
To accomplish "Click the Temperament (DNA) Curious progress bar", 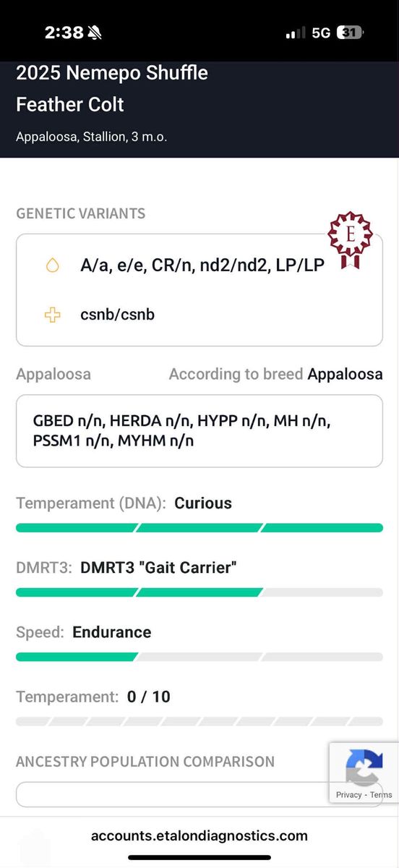I will pos(199,528).
